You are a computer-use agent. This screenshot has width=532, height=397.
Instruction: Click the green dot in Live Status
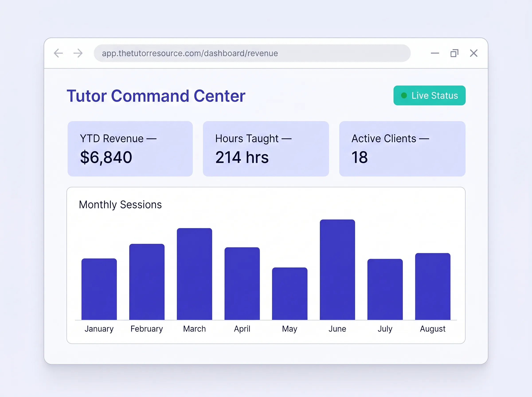tap(404, 96)
